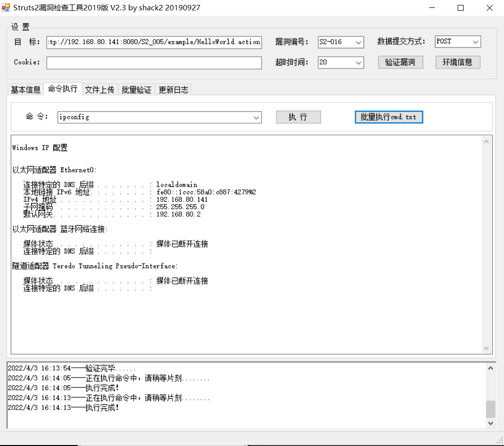Click the IPv4 address 192.168.80.141 text

tap(182, 200)
